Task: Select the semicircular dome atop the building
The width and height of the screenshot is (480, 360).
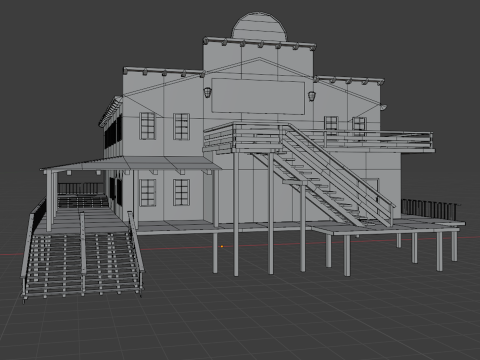Action: (259, 27)
